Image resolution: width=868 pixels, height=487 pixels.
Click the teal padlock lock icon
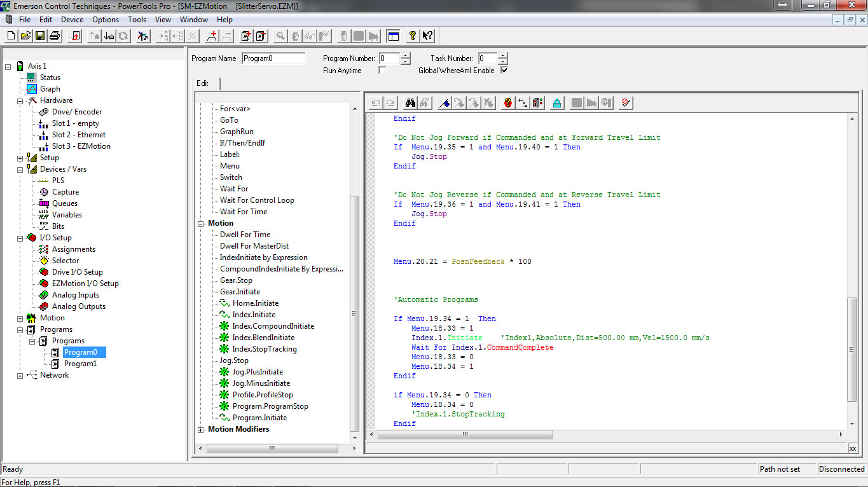(557, 103)
